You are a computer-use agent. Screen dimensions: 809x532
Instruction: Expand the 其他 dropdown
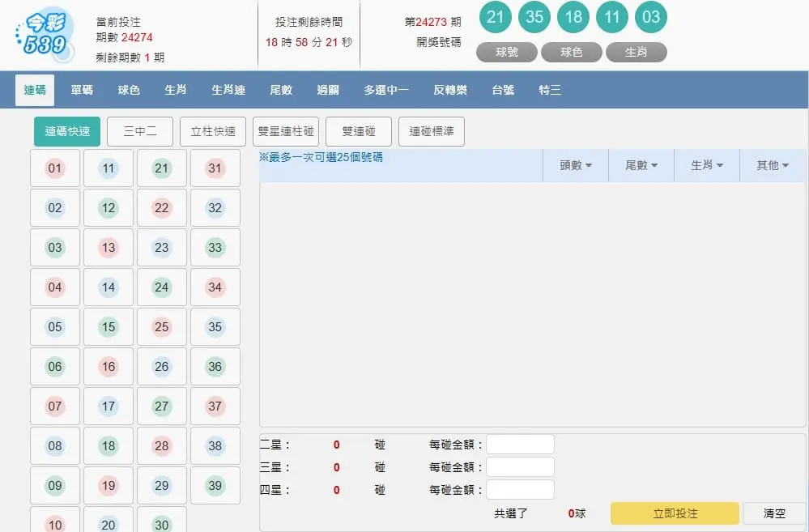[x=772, y=164]
